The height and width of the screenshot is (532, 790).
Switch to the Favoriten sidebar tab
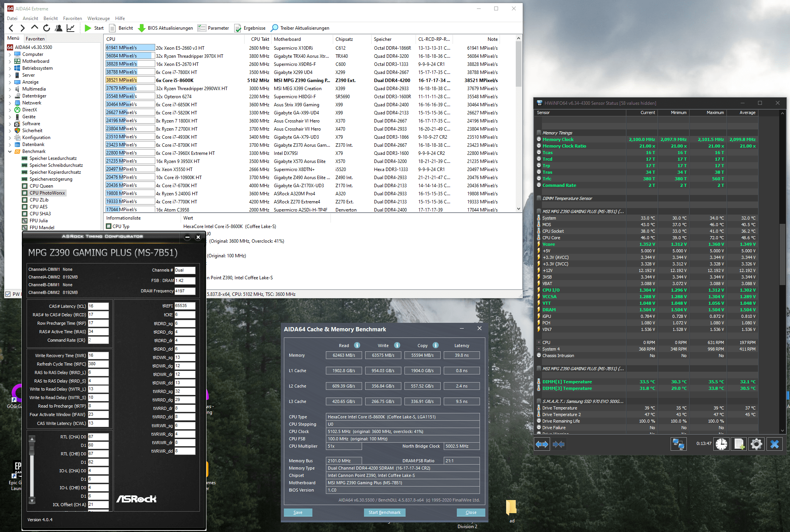[x=35, y=39]
